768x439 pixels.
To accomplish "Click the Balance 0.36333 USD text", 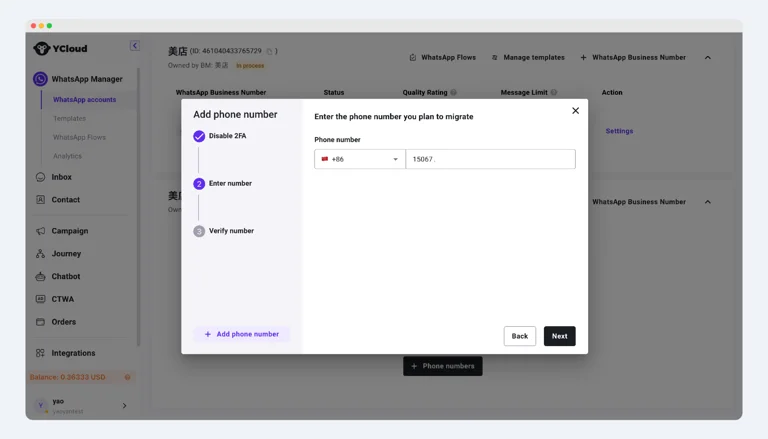I will click(x=68, y=377).
